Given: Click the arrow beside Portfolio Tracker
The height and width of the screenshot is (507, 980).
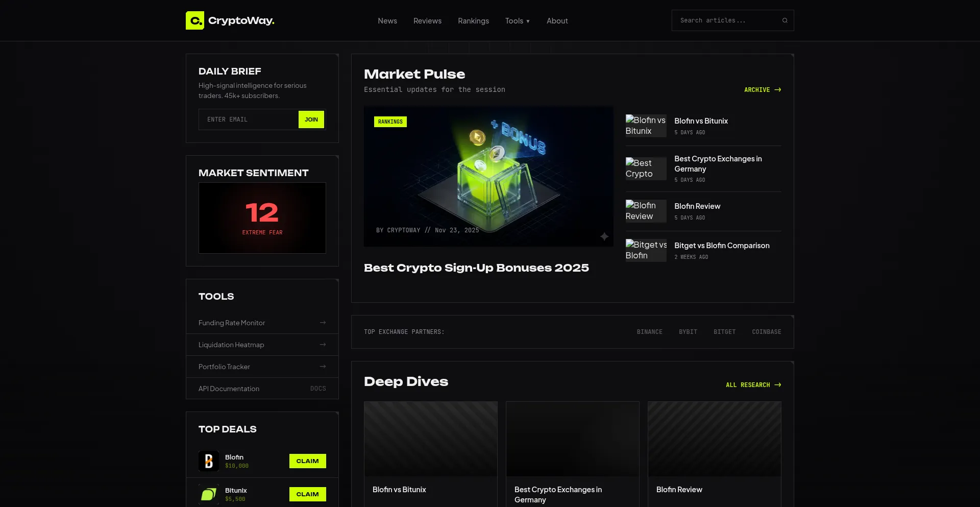Looking at the screenshot, I should (323, 367).
